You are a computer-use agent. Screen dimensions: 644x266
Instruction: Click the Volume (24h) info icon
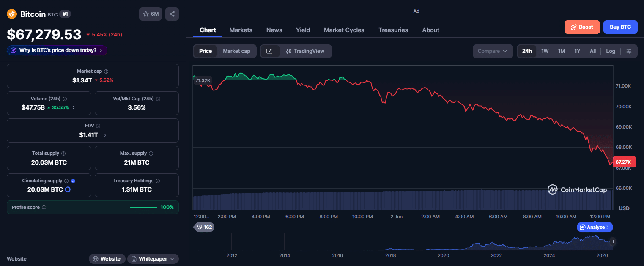65,99
